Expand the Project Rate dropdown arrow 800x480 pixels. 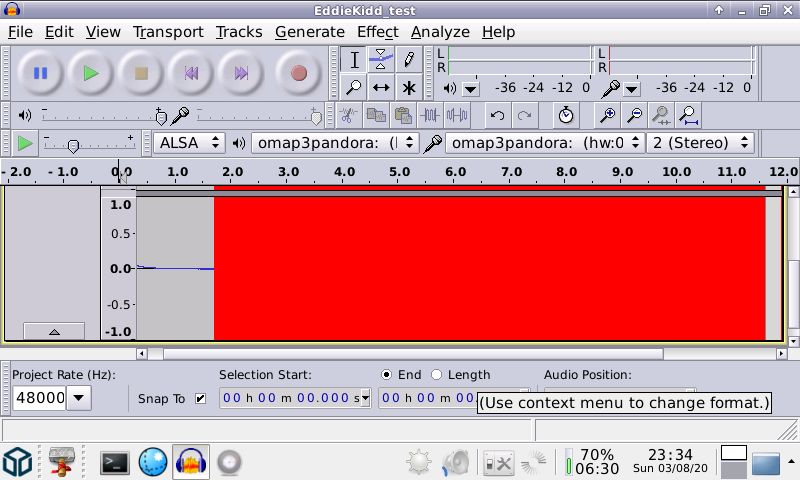click(79, 399)
